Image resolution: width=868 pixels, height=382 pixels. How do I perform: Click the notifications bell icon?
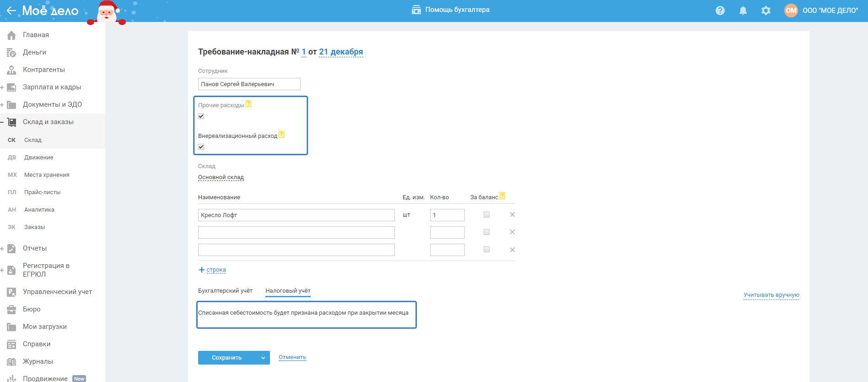[743, 11]
